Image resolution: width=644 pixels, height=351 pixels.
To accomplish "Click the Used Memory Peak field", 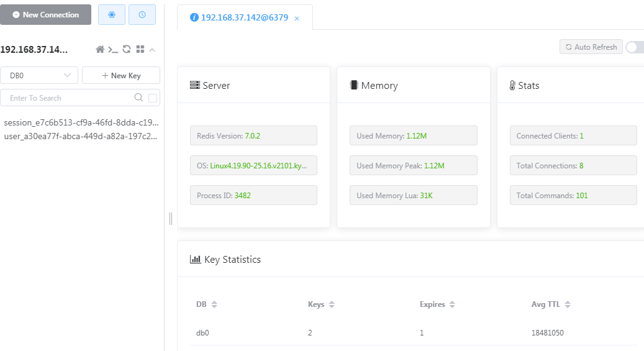I will click(413, 165).
